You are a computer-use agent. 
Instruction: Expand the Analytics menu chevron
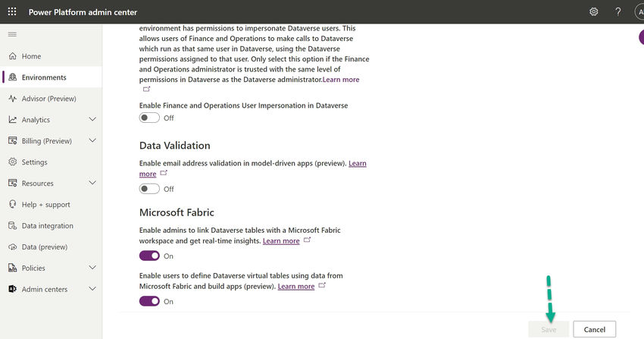[92, 120]
